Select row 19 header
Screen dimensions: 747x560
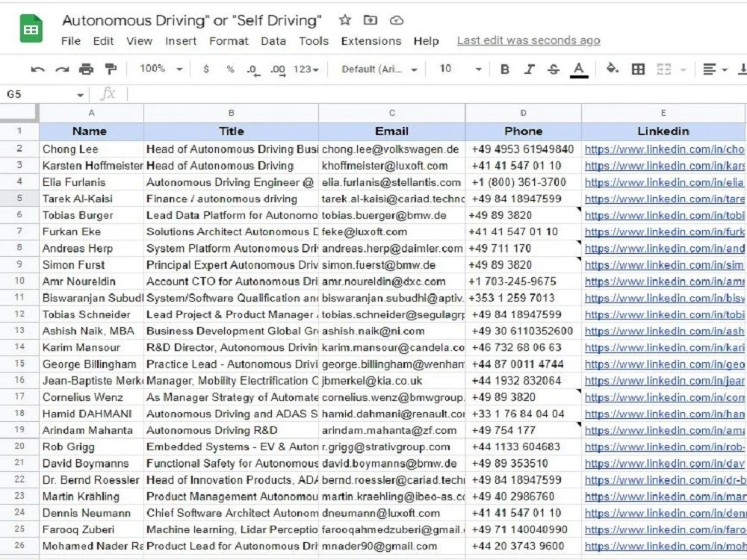[19, 429]
